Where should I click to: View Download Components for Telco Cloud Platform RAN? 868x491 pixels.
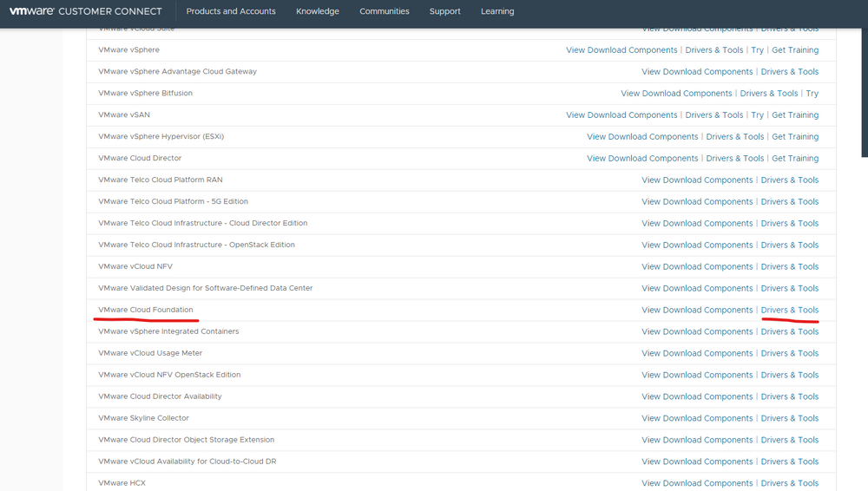(697, 180)
